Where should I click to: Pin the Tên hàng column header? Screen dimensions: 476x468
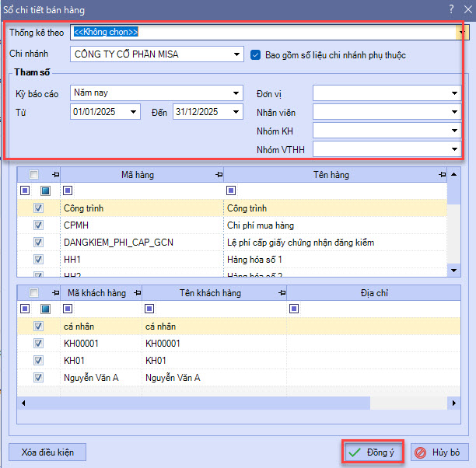tap(442, 175)
